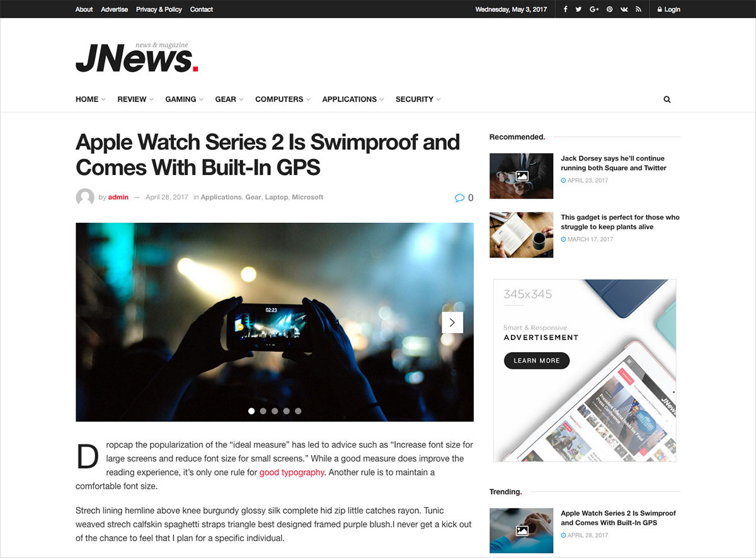Click the Learn More advertisement button
The height and width of the screenshot is (558, 756).
(537, 361)
